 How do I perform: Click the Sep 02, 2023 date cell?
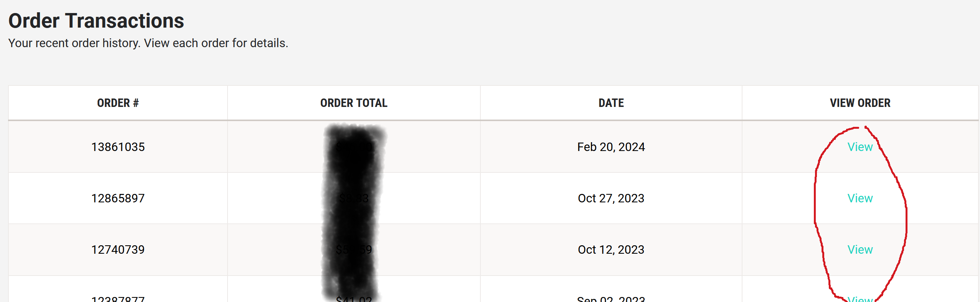pos(611,299)
